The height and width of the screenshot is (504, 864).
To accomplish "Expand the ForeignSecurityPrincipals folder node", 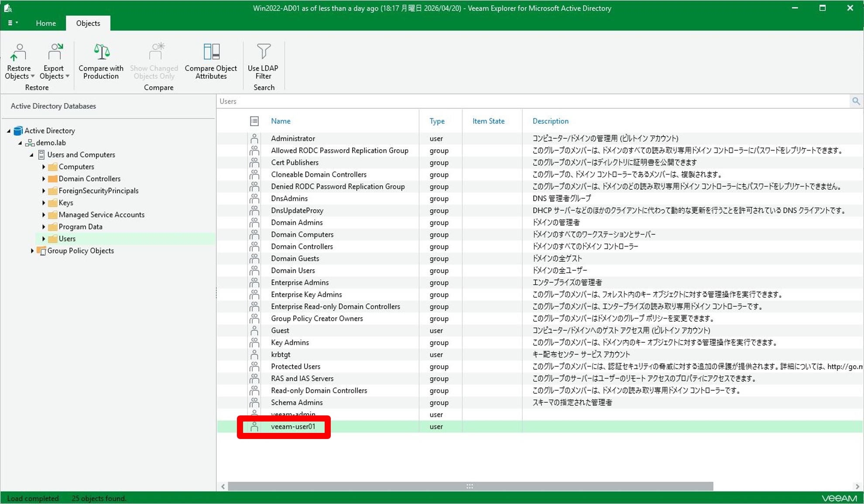I will click(x=44, y=191).
